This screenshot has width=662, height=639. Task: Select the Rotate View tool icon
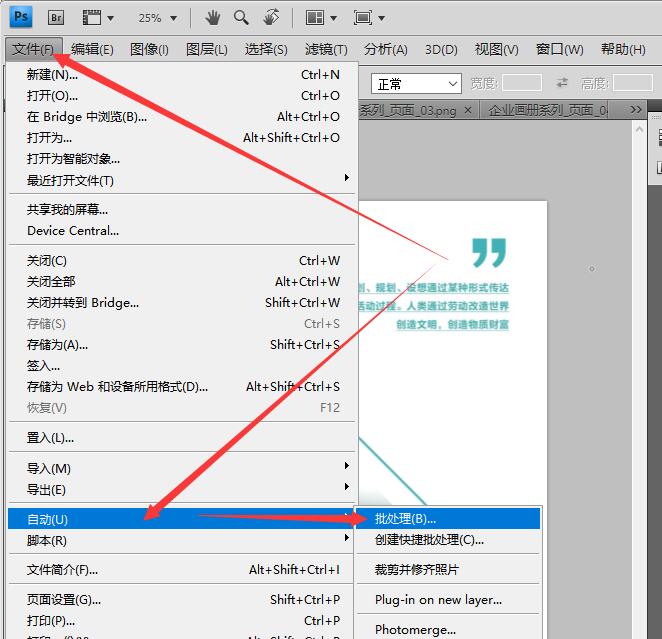click(271, 18)
